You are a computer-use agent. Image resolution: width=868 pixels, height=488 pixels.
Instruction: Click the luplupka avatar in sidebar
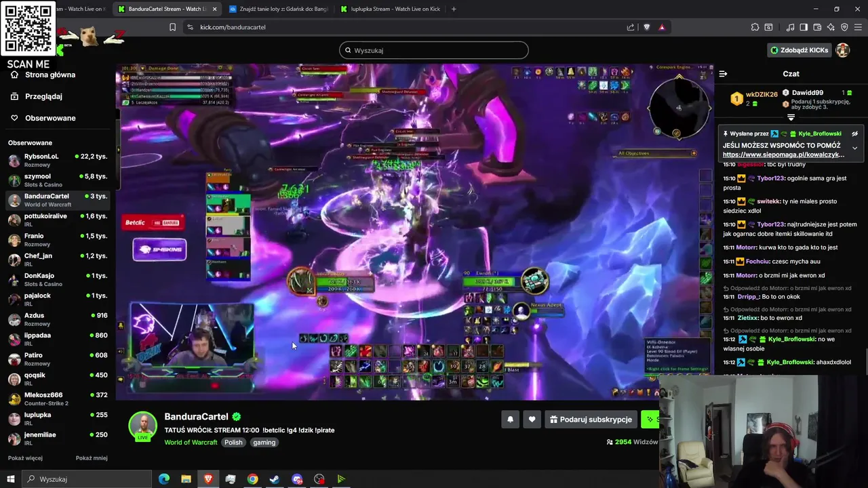14,418
